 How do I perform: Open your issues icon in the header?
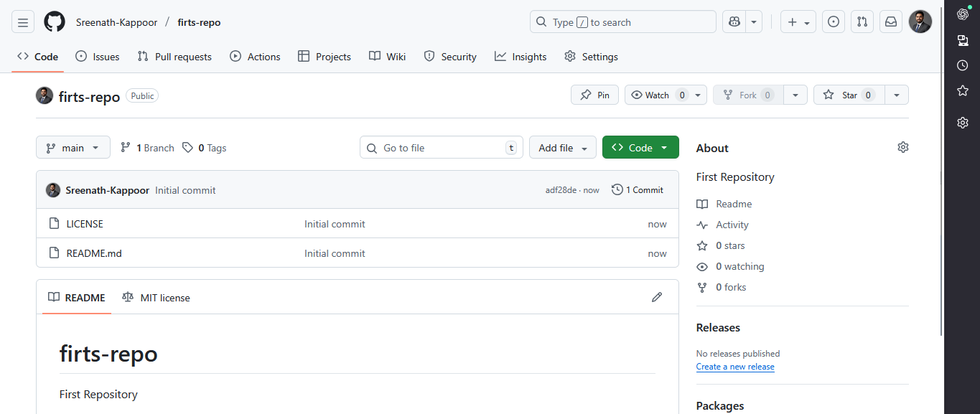click(833, 22)
